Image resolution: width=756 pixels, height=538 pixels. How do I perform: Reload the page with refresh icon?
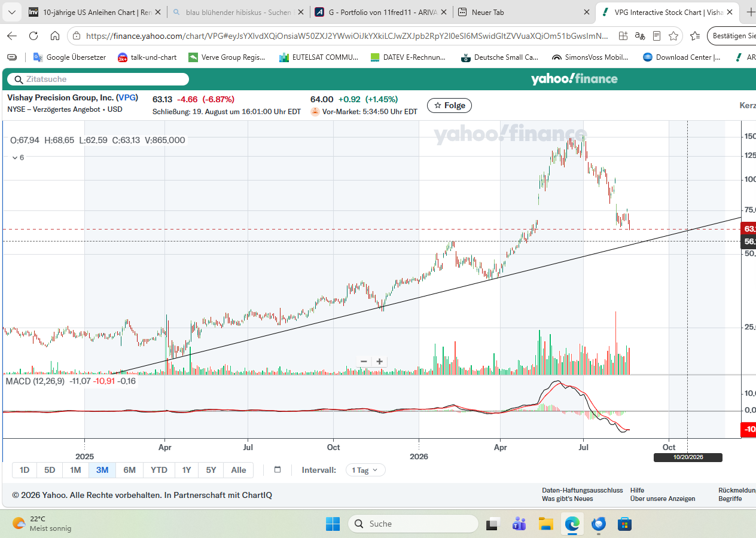pyautogui.click(x=33, y=36)
